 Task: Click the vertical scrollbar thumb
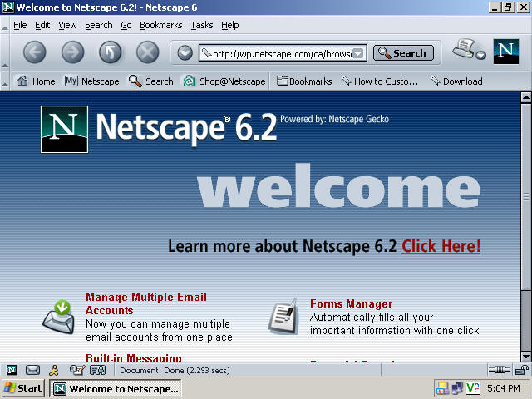tap(526, 197)
